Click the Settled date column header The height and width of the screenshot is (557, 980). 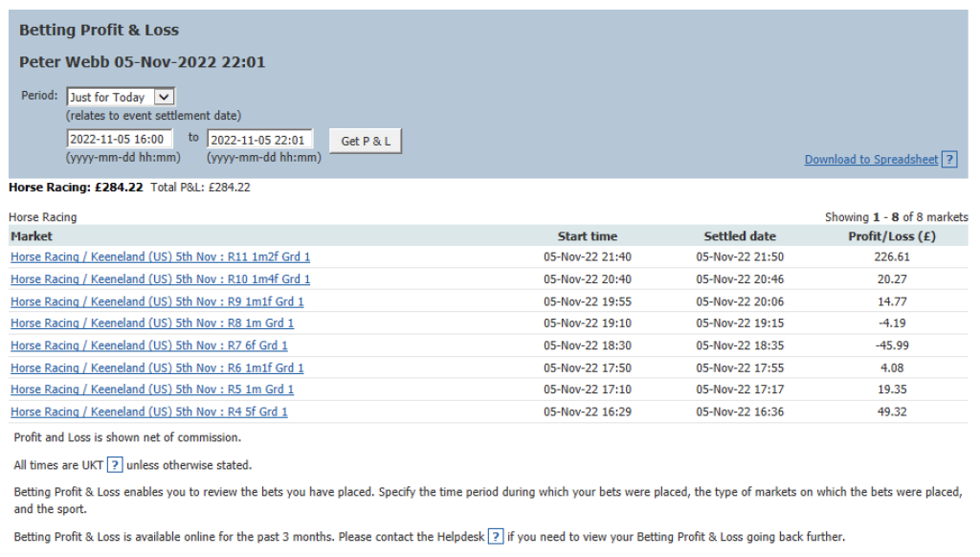[x=740, y=236]
